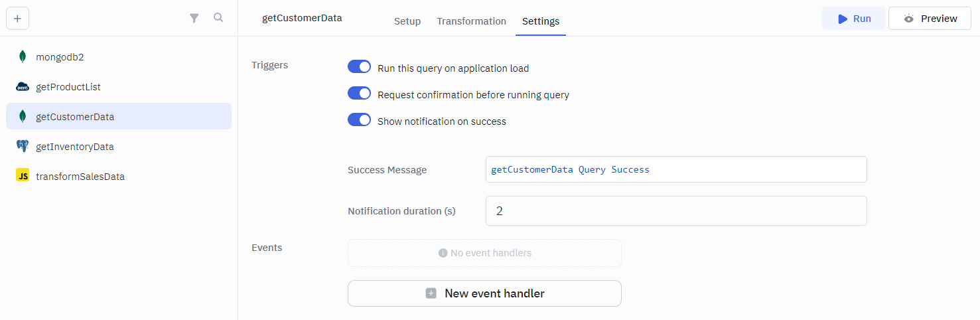Viewport: 980px width, 320px height.
Task: Disable run this query on application load
Action: coord(359,67)
